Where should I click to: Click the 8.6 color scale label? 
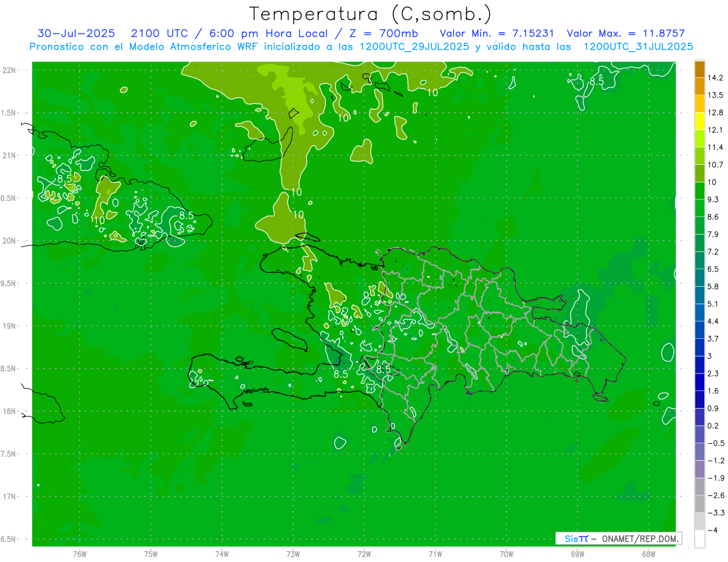(713, 217)
